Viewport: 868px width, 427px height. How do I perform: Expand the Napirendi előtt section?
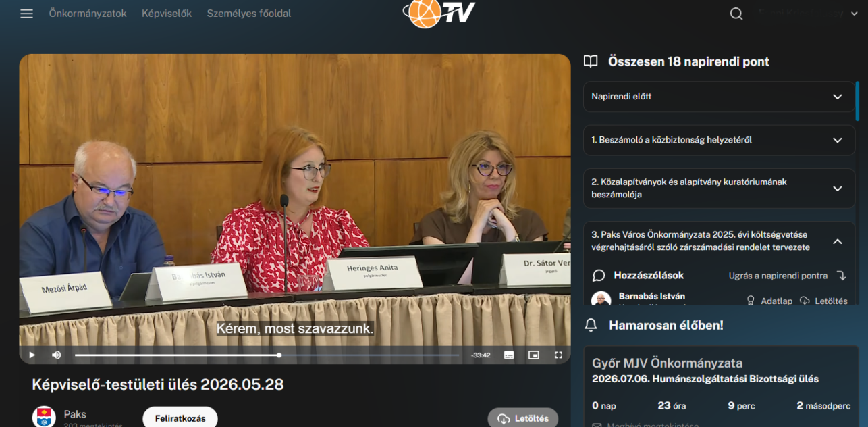pyautogui.click(x=720, y=97)
